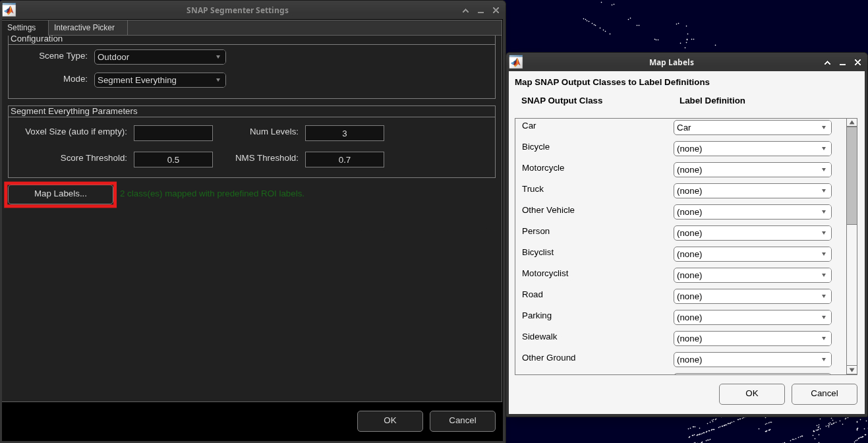868x443 pixels.
Task: Open the Mode dropdown showing Segment Everything
Action: (x=160, y=80)
